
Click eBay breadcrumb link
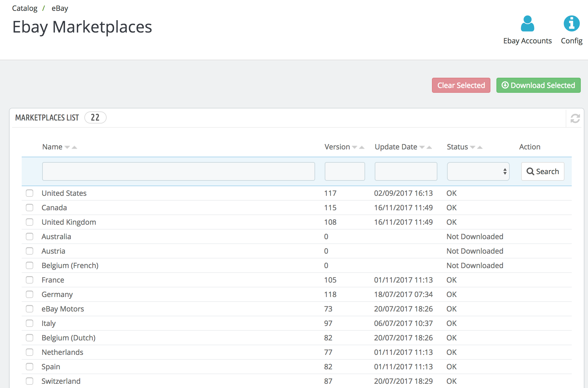pos(60,8)
